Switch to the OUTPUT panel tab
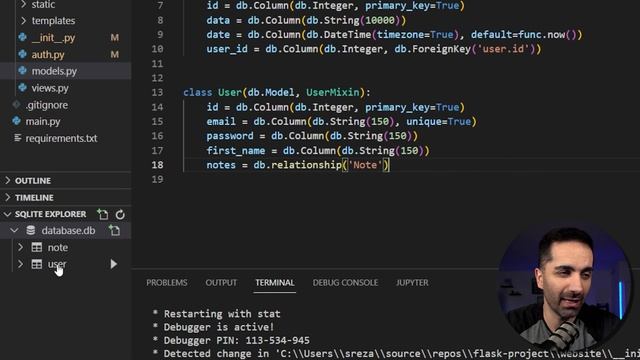 (x=221, y=282)
